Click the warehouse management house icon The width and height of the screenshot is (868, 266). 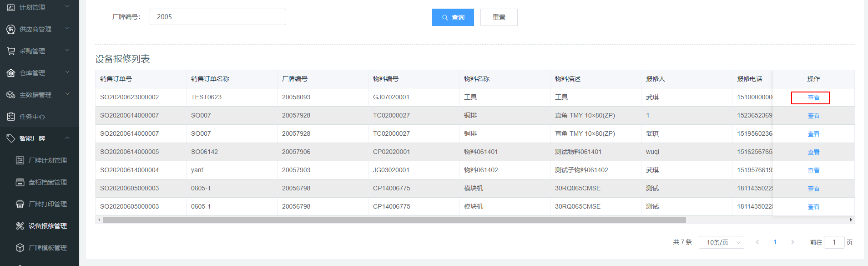tap(11, 73)
